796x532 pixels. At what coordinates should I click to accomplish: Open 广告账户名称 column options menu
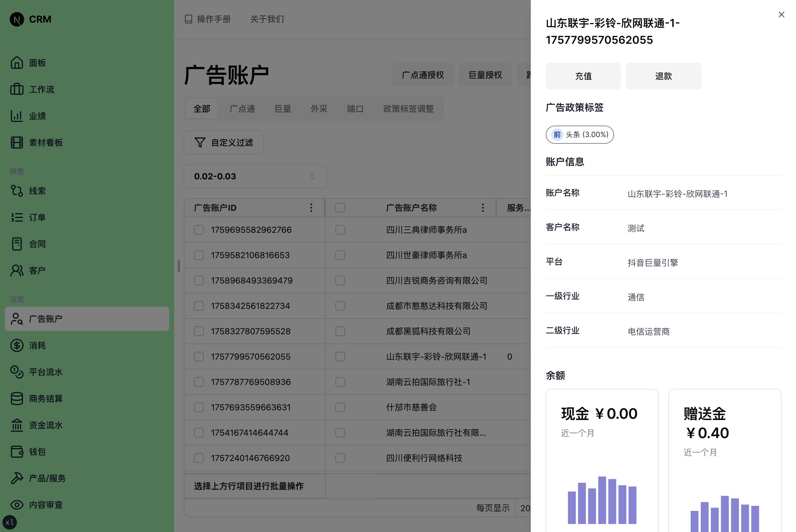tap(483, 208)
